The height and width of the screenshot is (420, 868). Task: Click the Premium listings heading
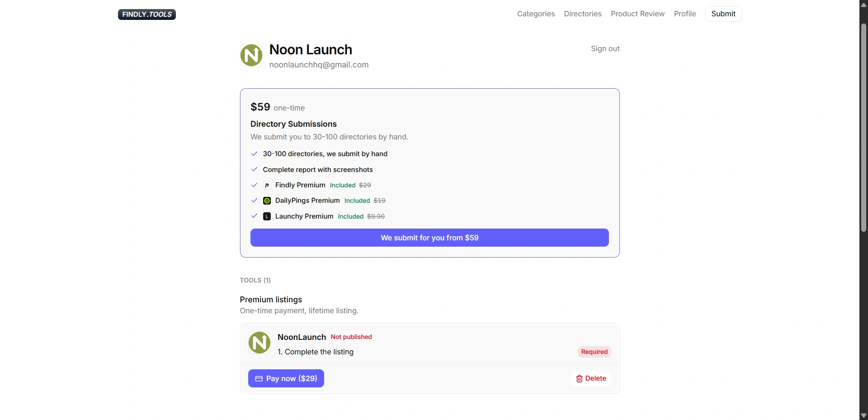pyautogui.click(x=271, y=300)
